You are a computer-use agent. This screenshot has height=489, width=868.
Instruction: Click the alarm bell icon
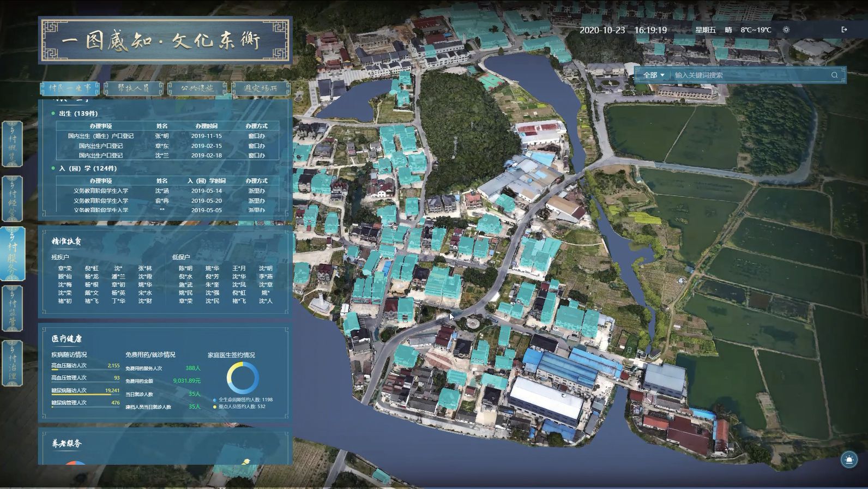[848, 460]
